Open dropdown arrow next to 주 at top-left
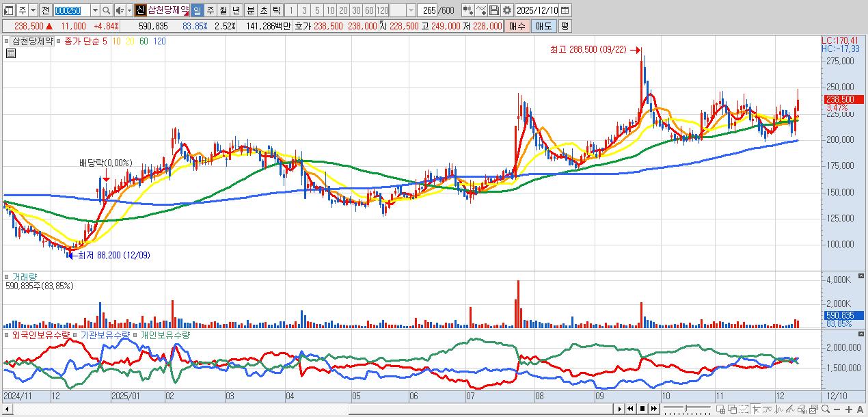 (33, 10)
